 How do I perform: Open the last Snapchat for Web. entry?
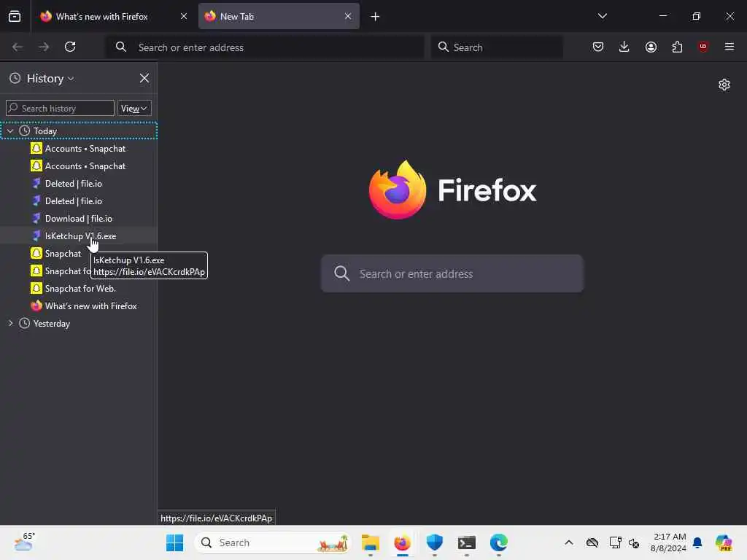tap(79, 289)
